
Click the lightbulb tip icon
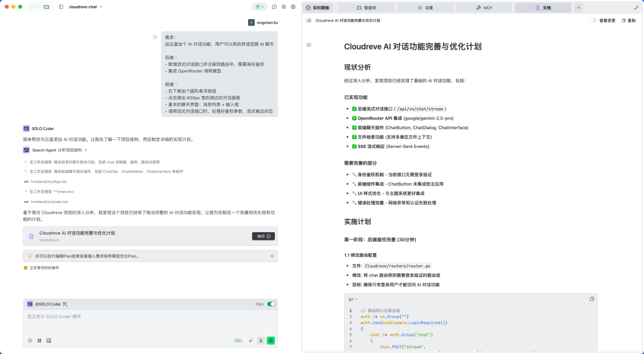pyautogui.click(x=30, y=256)
